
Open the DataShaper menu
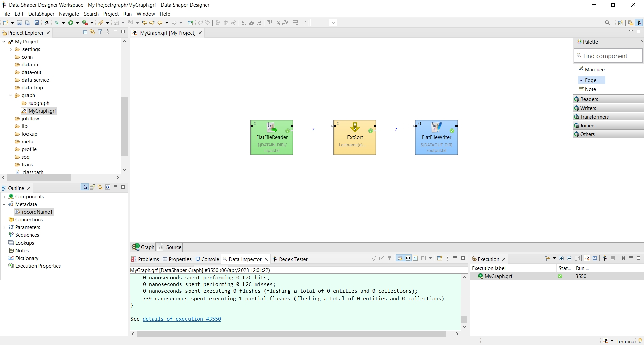(x=41, y=14)
